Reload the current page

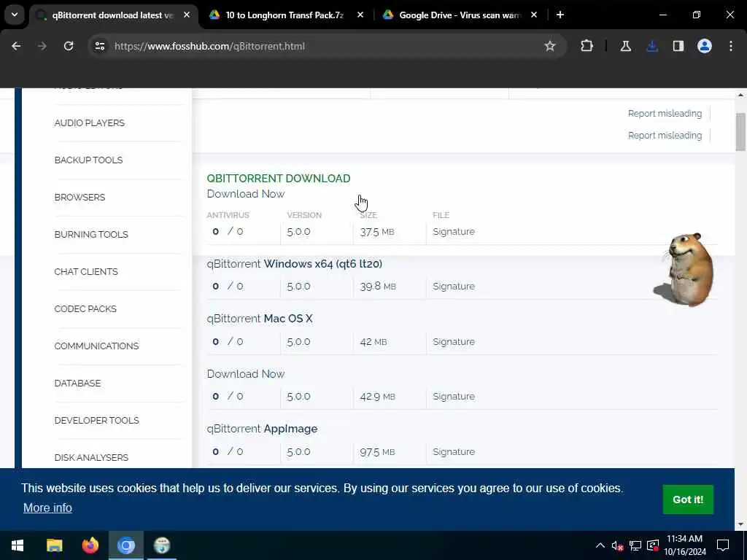tap(69, 46)
